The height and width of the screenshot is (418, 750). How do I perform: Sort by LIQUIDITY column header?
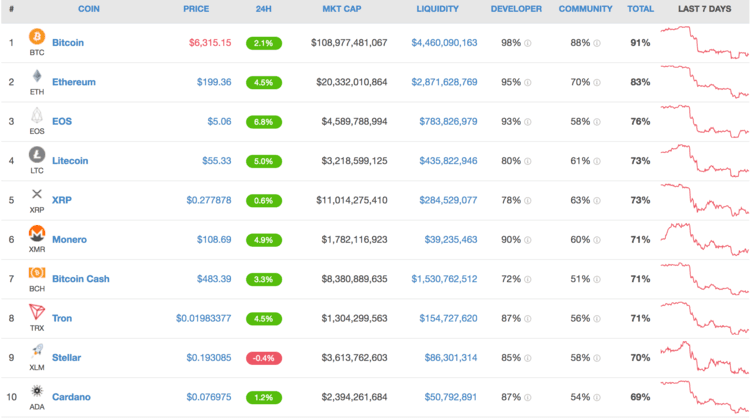pos(437,9)
